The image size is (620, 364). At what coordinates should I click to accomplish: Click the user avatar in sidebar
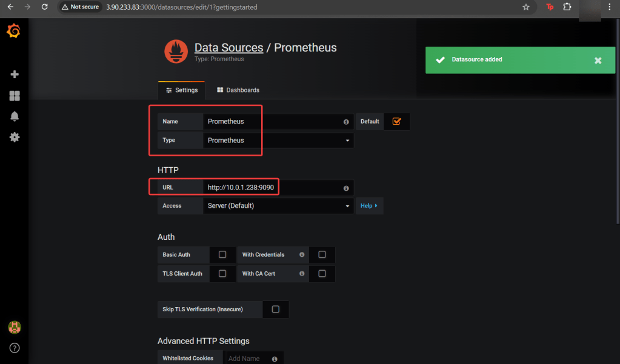pyautogui.click(x=15, y=328)
